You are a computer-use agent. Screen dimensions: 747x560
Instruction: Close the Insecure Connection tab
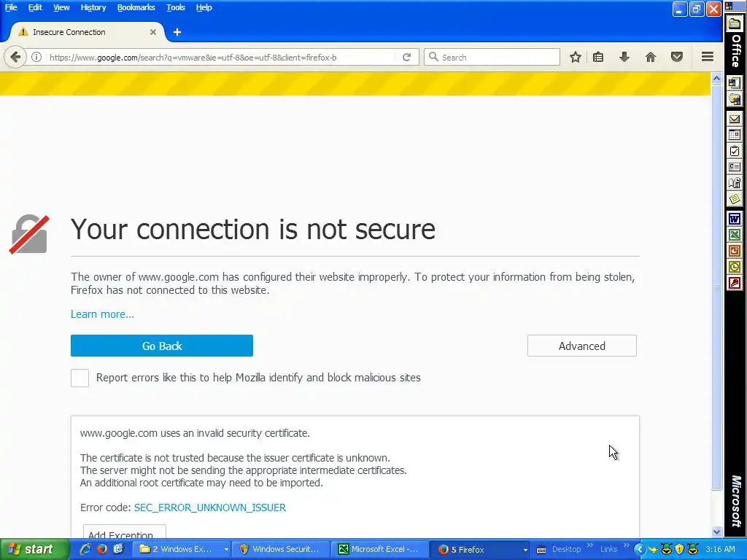(x=153, y=32)
